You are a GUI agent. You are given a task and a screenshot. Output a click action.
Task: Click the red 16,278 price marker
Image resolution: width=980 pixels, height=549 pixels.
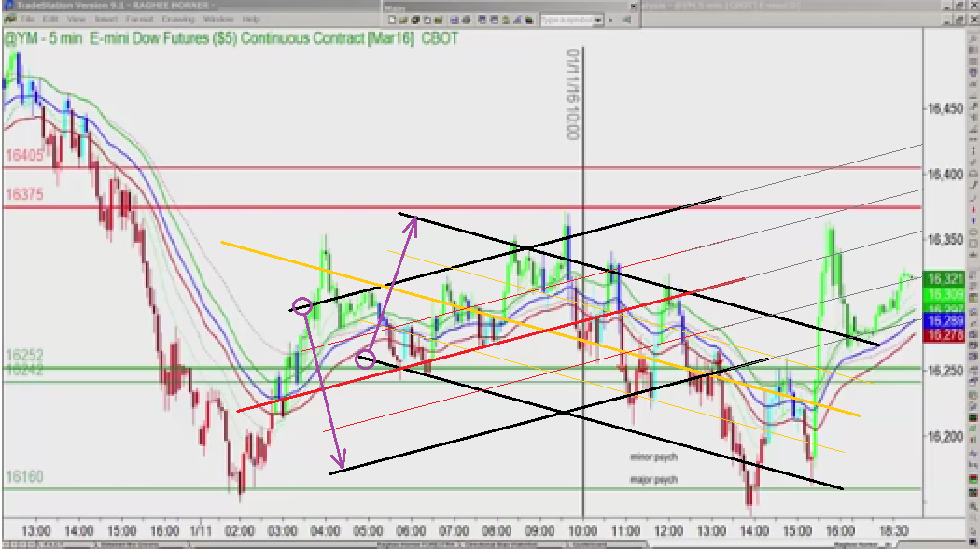(x=945, y=335)
